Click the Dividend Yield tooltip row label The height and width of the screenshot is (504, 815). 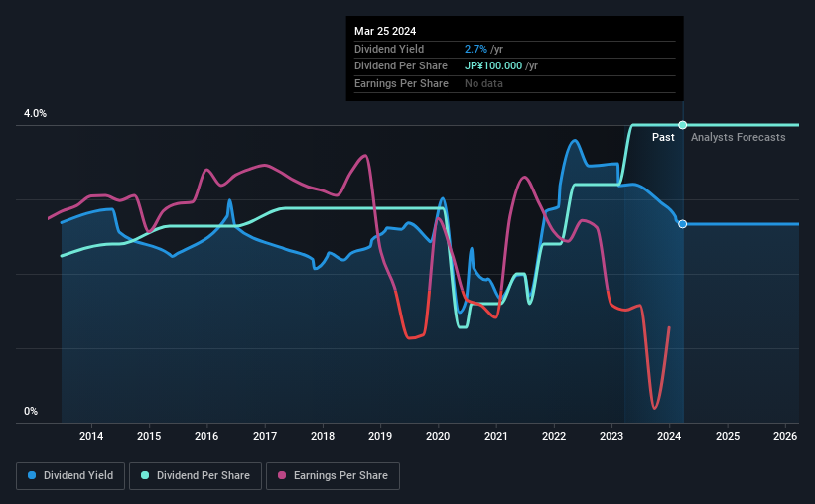389,49
